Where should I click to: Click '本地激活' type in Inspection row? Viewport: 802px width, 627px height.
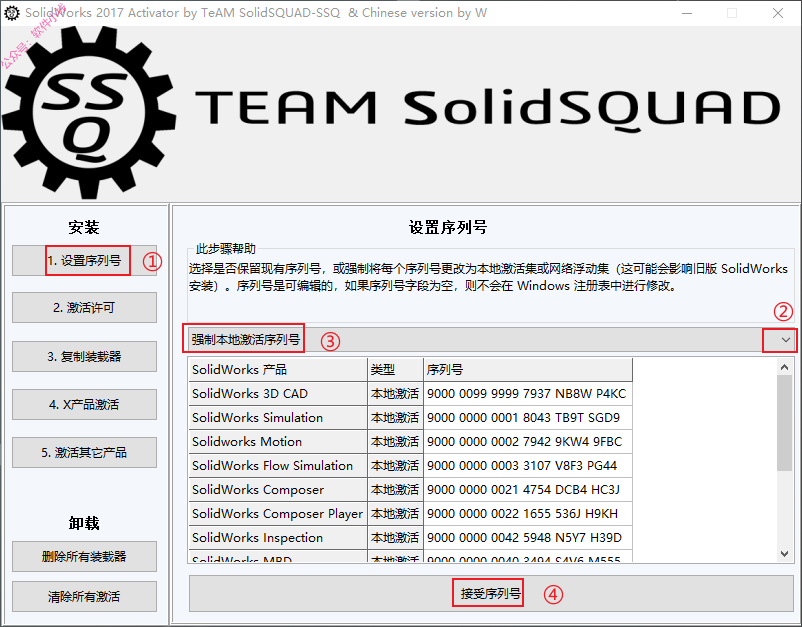point(395,538)
